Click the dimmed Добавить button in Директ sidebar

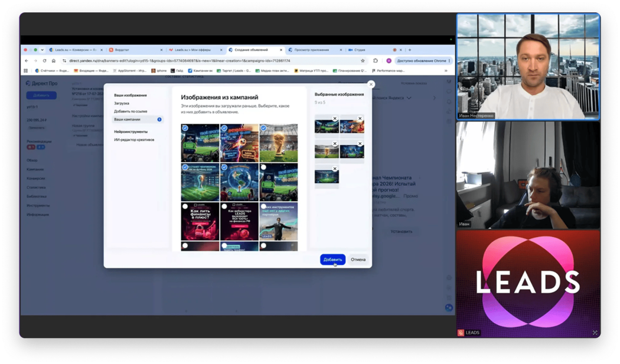(x=41, y=95)
